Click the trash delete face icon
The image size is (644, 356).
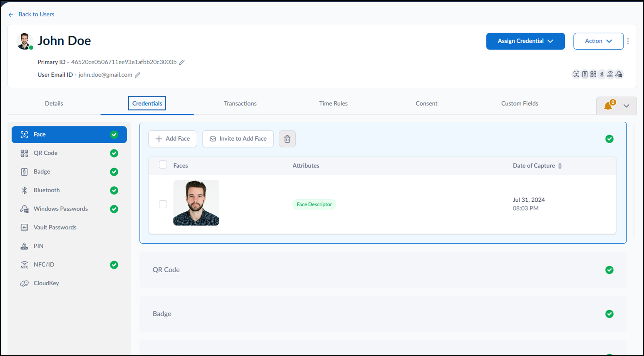click(x=287, y=139)
